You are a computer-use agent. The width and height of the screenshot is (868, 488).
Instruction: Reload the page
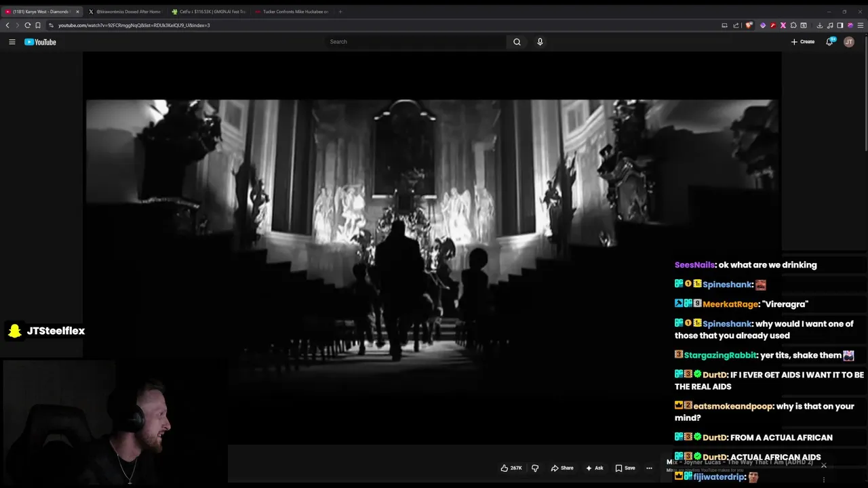point(28,25)
